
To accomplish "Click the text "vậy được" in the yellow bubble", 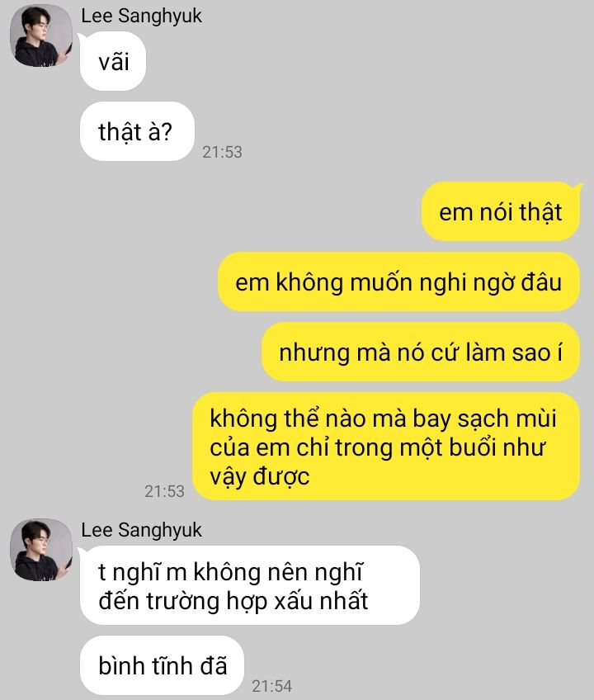I will coord(260,477).
